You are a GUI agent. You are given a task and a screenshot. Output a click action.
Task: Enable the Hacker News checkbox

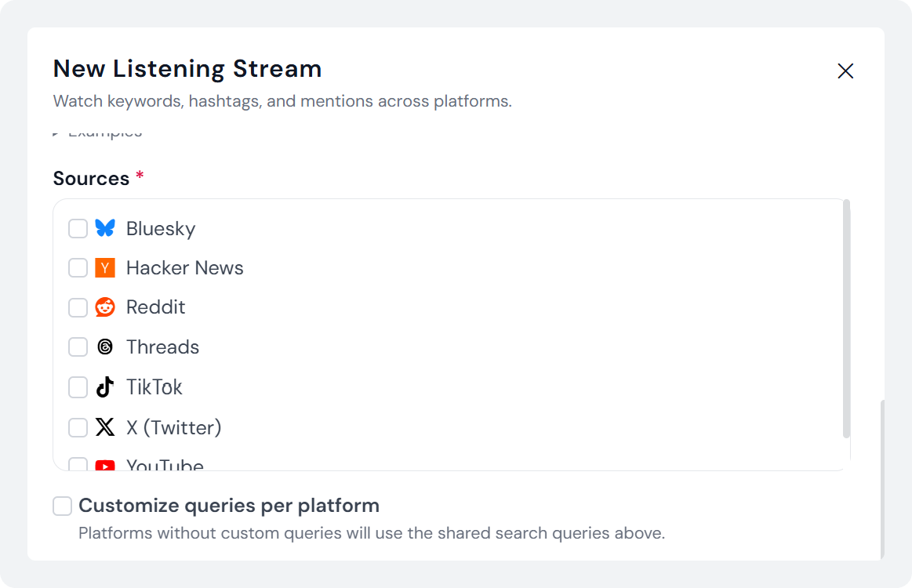tap(78, 268)
